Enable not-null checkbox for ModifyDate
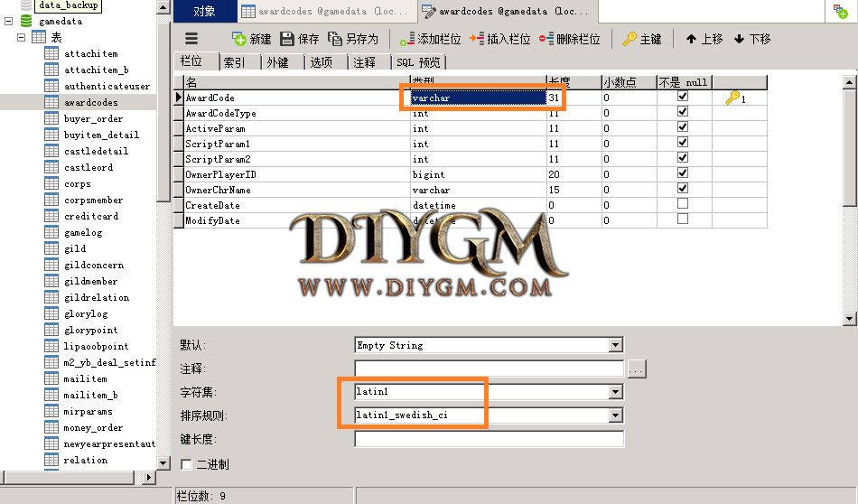858x504 pixels. click(683, 219)
